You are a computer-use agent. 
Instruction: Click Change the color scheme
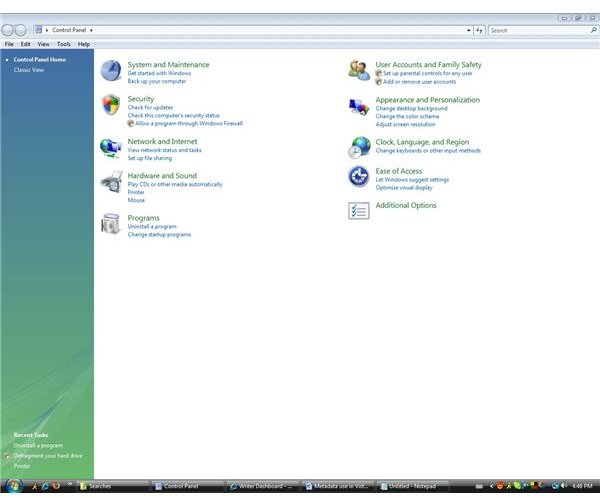click(x=407, y=116)
